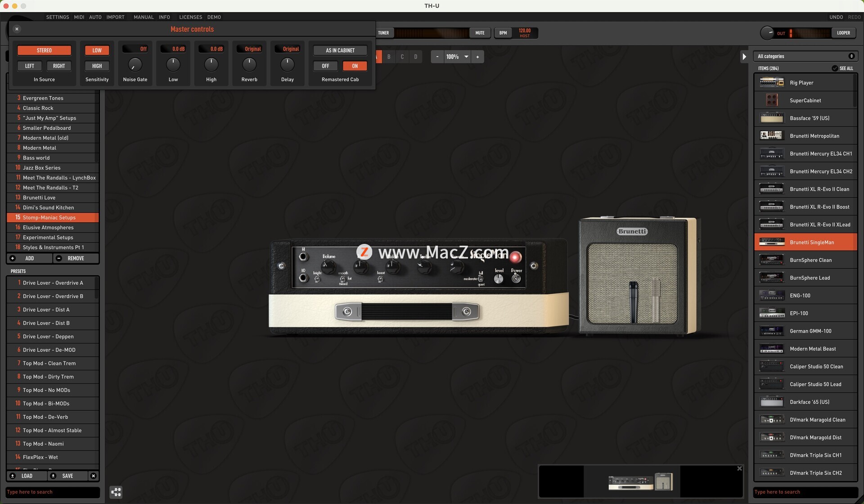Collapse the component browser with the arrow

744,57
